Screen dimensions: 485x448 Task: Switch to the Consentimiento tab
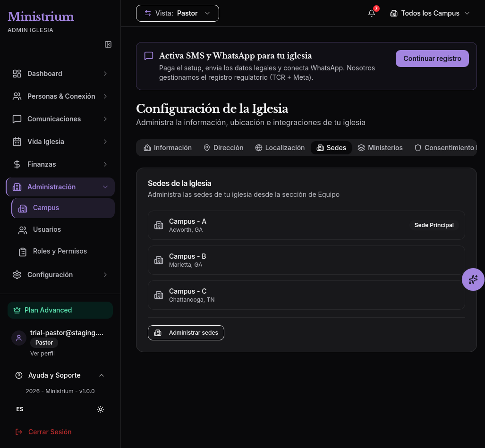[445, 148]
